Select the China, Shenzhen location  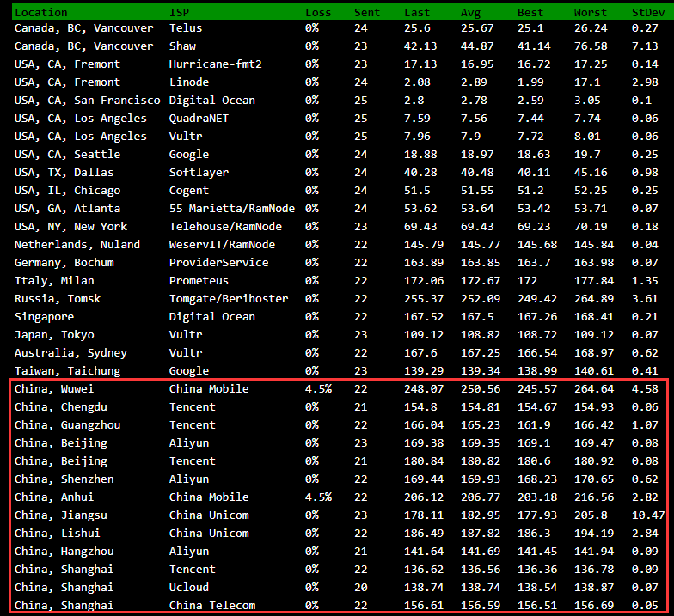64,479
